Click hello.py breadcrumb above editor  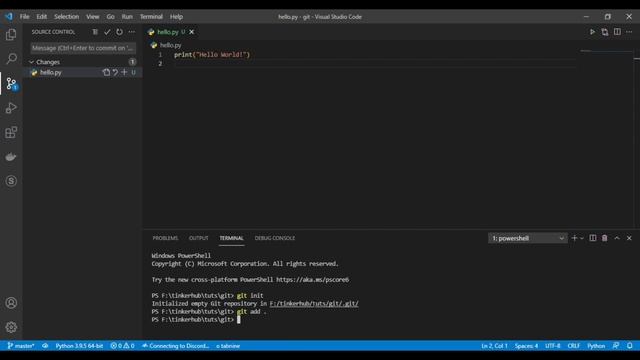click(171, 45)
